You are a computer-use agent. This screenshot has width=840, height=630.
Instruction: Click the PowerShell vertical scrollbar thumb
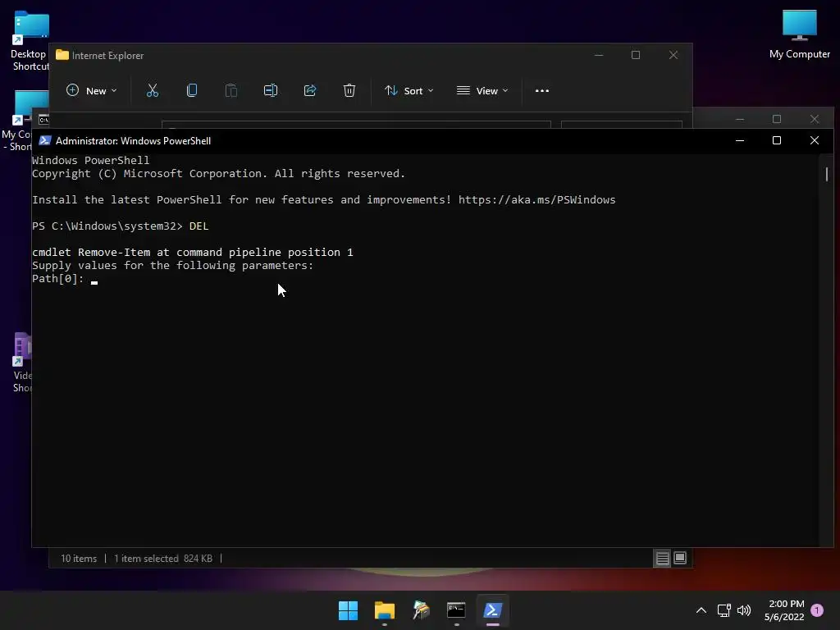pos(827,174)
